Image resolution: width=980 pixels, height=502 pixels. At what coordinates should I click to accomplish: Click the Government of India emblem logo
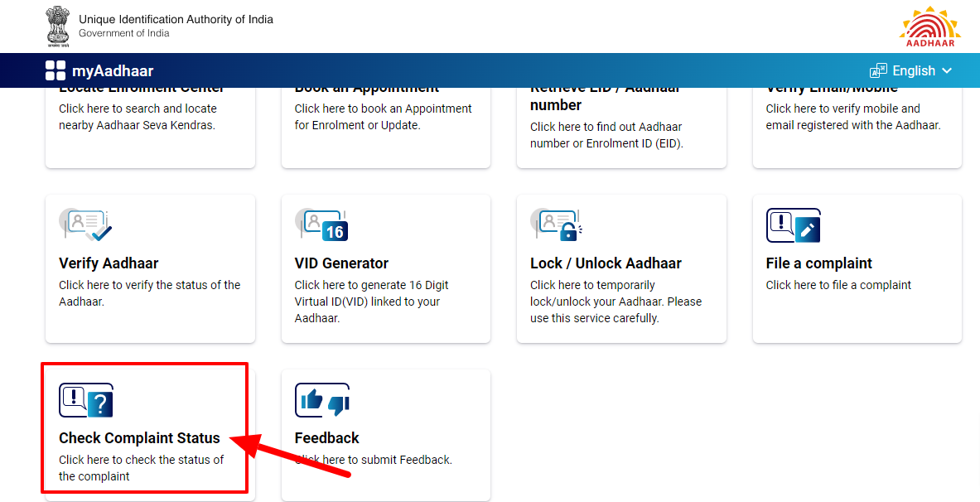pyautogui.click(x=57, y=26)
